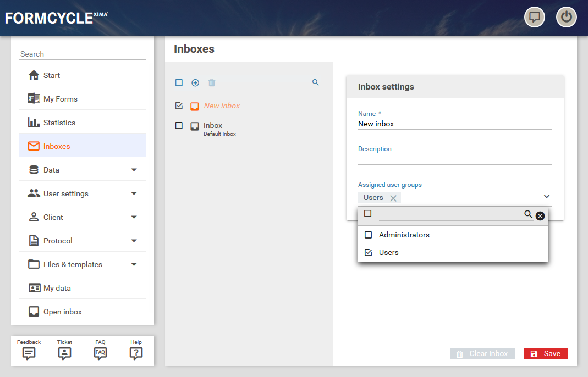588x377 pixels.
Task: Open My Forms in the sidebar
Action: (61, 99)
